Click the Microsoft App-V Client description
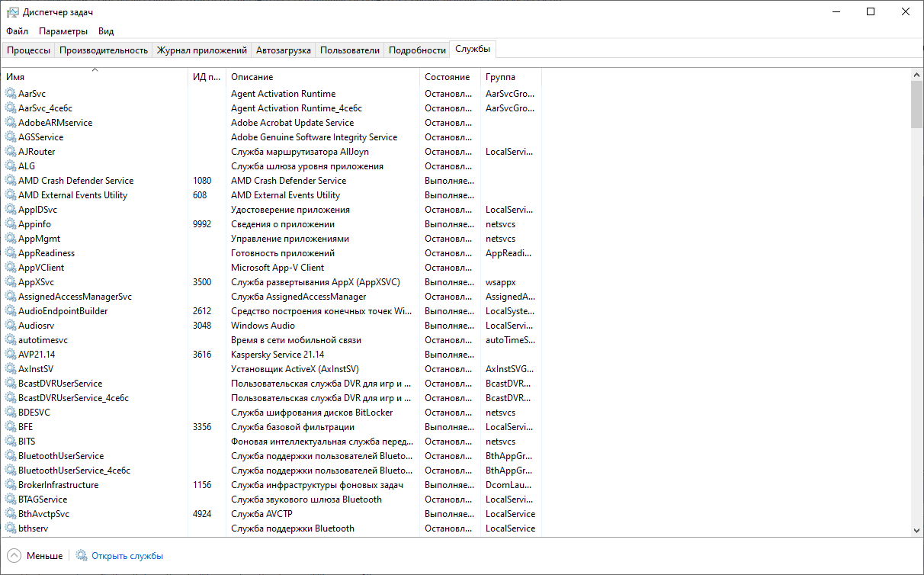 pyautogui.click(x=278, y=268)
